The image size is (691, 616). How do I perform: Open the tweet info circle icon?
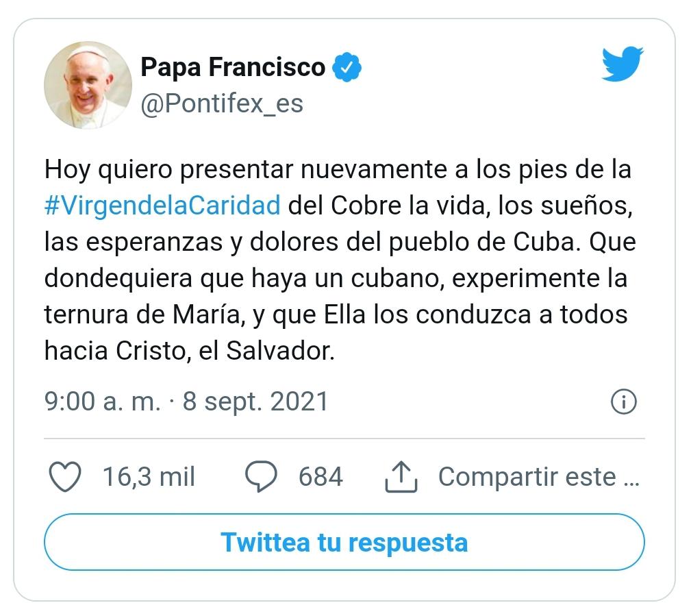tap(624, 402)
